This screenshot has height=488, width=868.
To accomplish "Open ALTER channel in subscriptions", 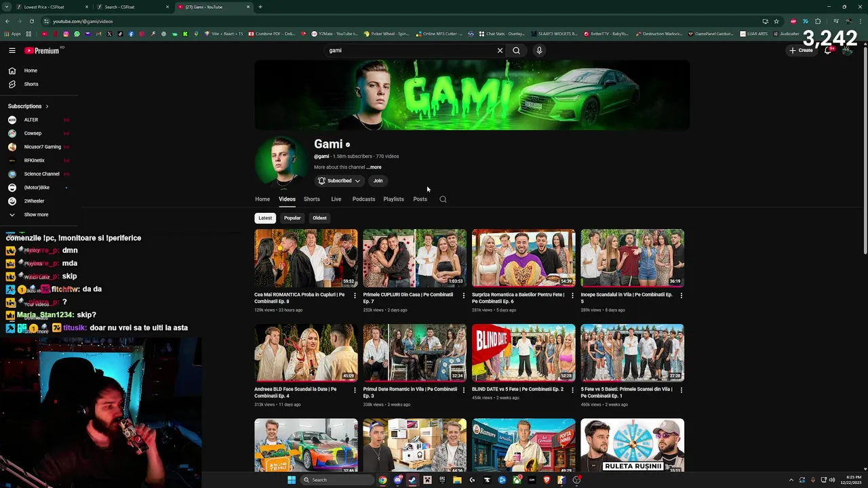I will pyautogui.click(x=31, y=120).
